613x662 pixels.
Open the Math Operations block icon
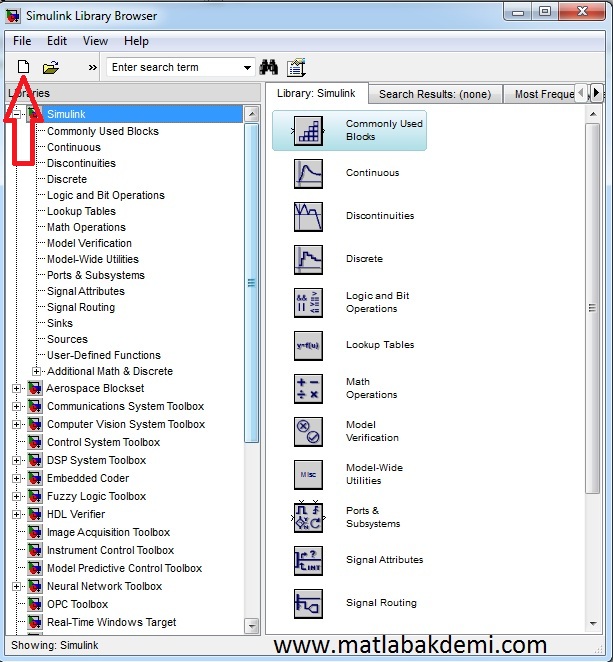pos(308,389)
